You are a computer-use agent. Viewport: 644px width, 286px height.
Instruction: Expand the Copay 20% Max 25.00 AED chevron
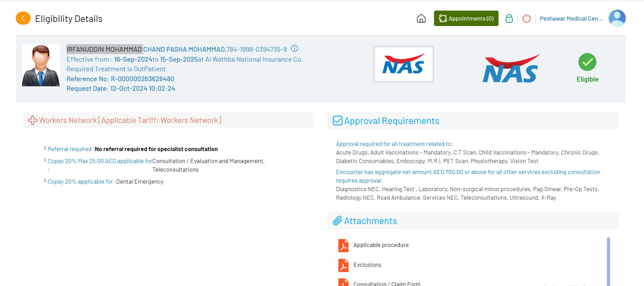(x=45, y=160)
